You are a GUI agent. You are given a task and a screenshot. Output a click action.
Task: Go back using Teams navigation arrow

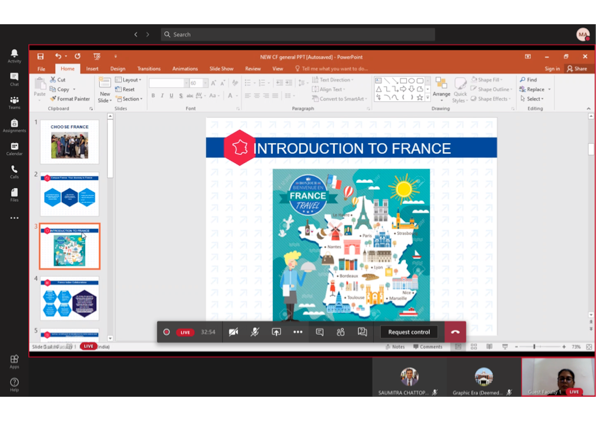[136, 35]
